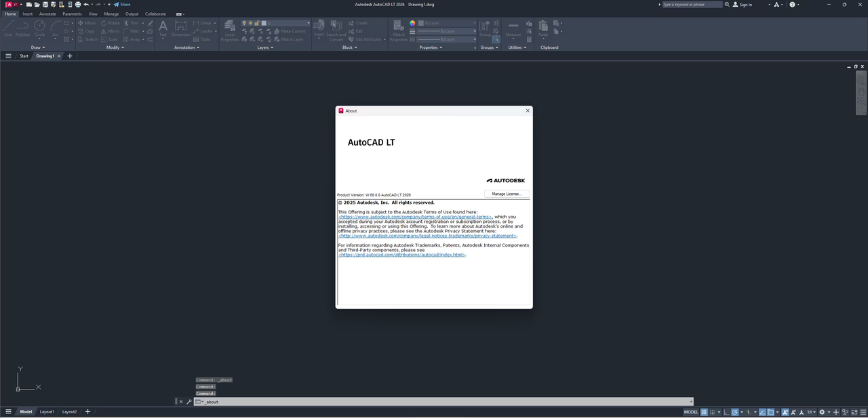Open Layer Properties
This screenshot has width=868, height=418.
[230, 30]
